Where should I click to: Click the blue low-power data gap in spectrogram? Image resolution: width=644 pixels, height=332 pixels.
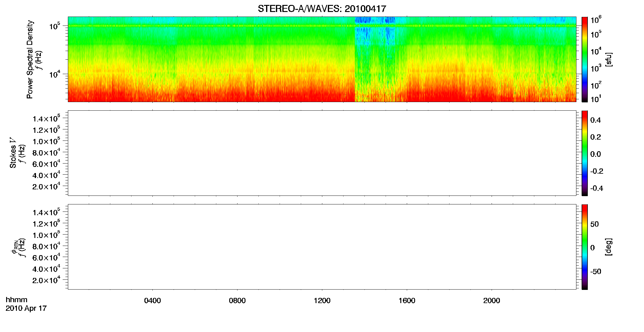coord(375,59)
